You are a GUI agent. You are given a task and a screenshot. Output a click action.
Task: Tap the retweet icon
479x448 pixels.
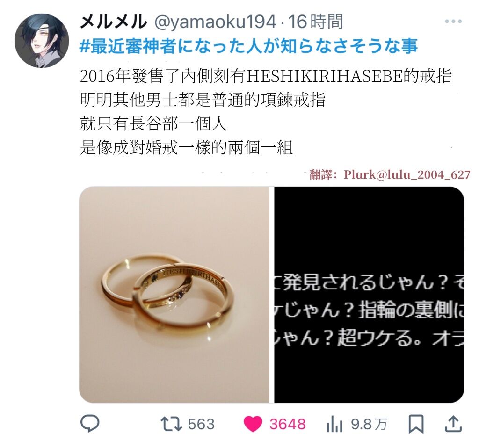tap(171, 424)
